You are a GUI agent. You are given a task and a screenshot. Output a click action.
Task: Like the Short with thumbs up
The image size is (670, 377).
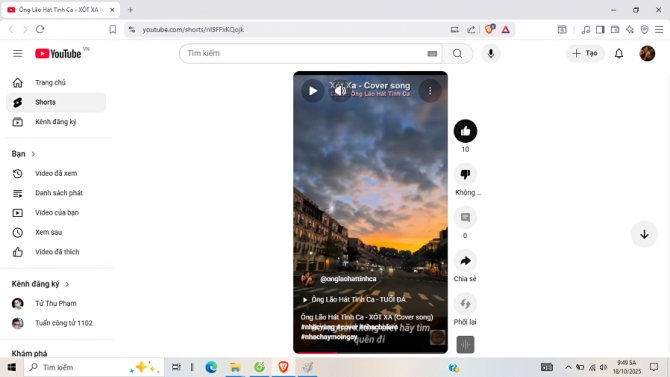pos(465,131)
